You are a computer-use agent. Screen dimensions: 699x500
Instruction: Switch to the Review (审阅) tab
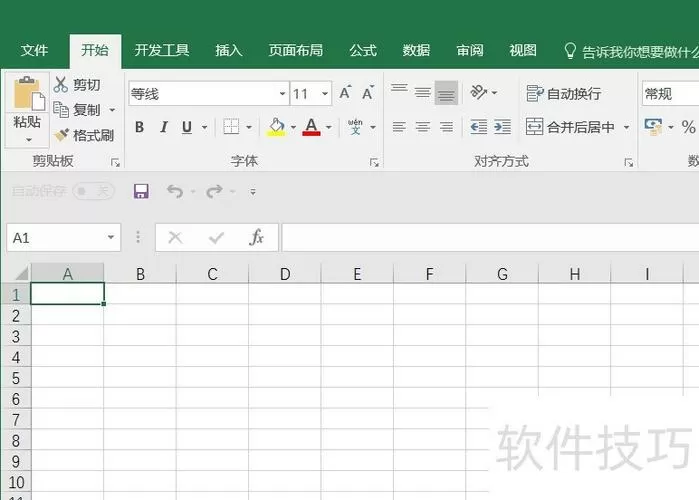(x=470, y=50)
